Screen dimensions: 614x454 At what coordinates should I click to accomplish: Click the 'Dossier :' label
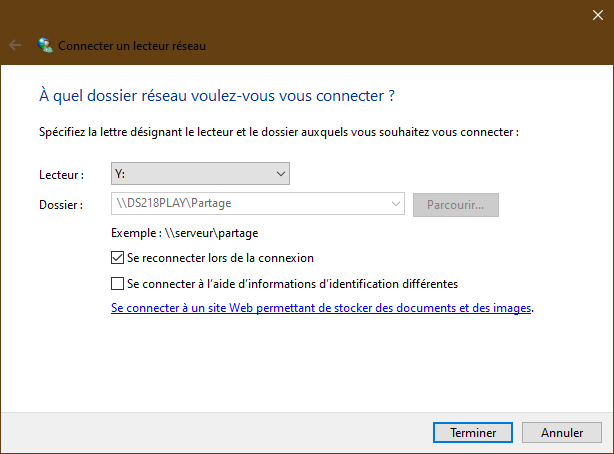coord(61,205)
